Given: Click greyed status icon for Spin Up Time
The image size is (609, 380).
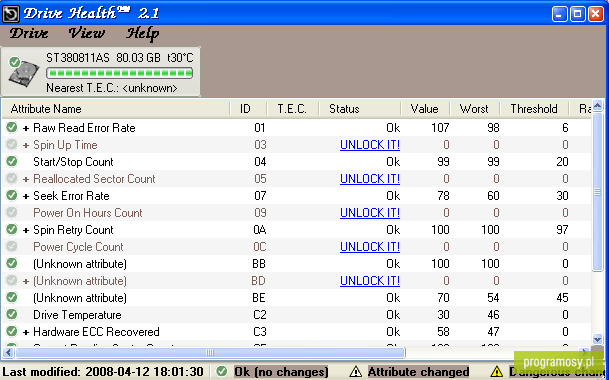Looking at the screenshot, I should [x=12, y=144].
